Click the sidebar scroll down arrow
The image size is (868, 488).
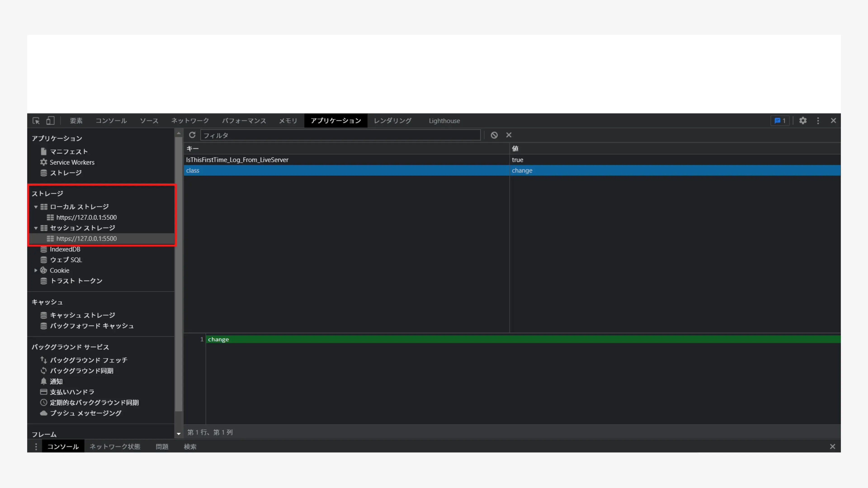tap(179, 434)
